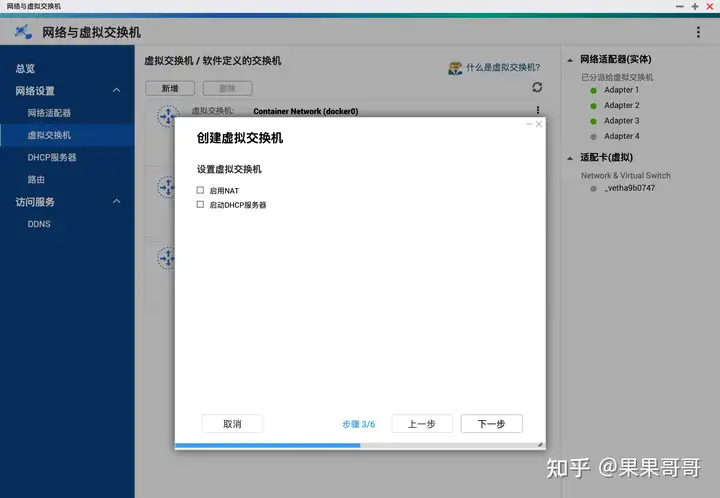
Task: Open 网络适配器 in the sidebar
Action: (x=49, y=113)
